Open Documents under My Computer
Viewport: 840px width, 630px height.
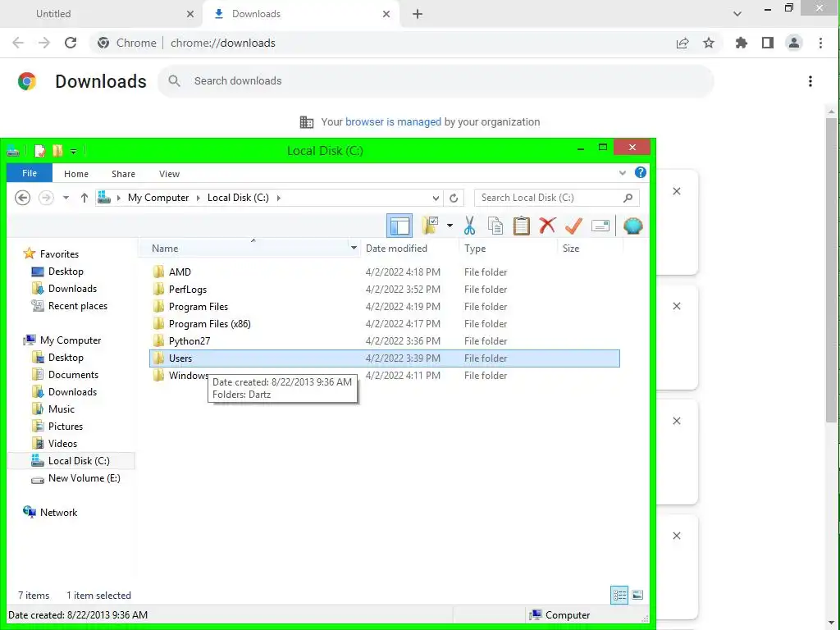73,374
